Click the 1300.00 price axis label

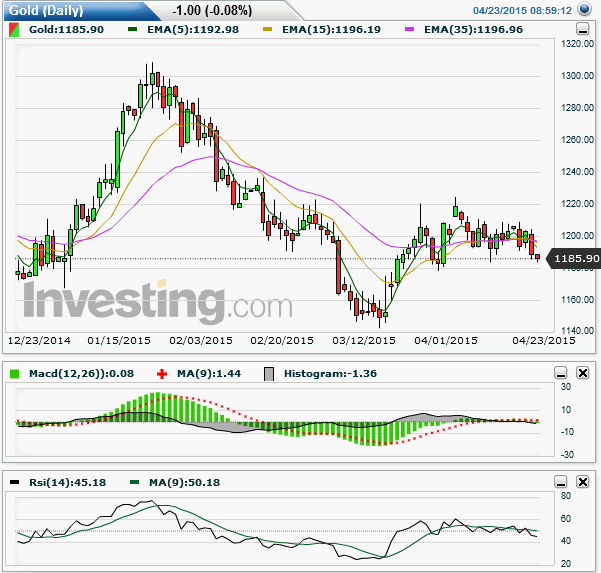point(578,76)
